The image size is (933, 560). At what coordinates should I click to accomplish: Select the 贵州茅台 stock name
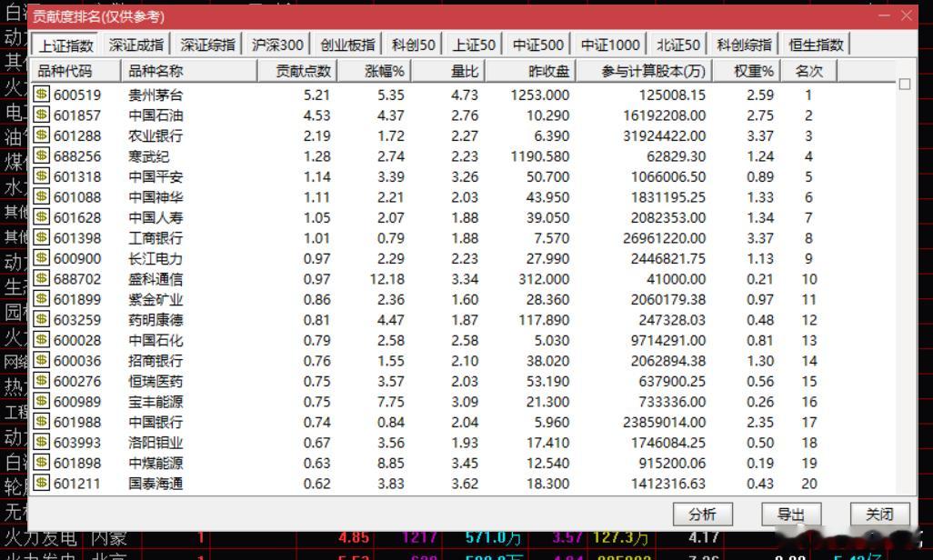pyautogui.click(x=155, y=95)
